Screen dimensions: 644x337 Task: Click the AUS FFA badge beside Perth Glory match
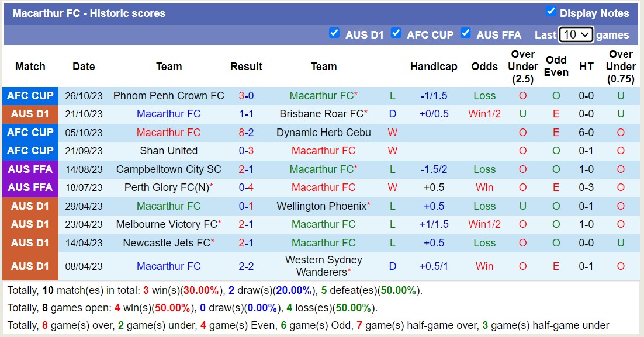(30, 187)
